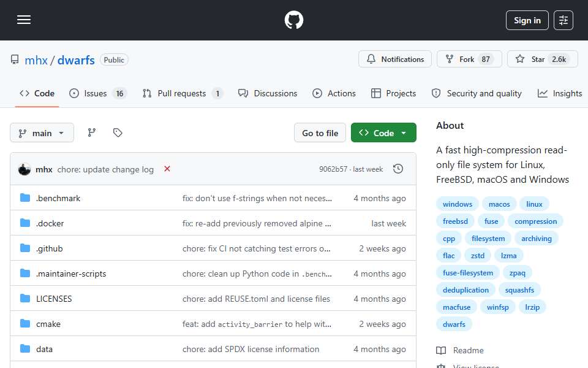Open Security and quality tab
This screenshot has width=588, height=368.
[x=477, y=93]
